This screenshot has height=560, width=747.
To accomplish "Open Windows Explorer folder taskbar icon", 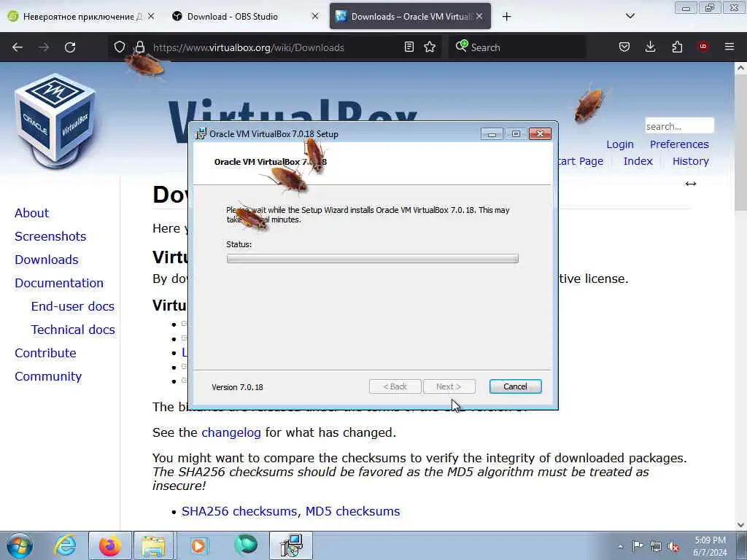I will click(x=153, y=545).
